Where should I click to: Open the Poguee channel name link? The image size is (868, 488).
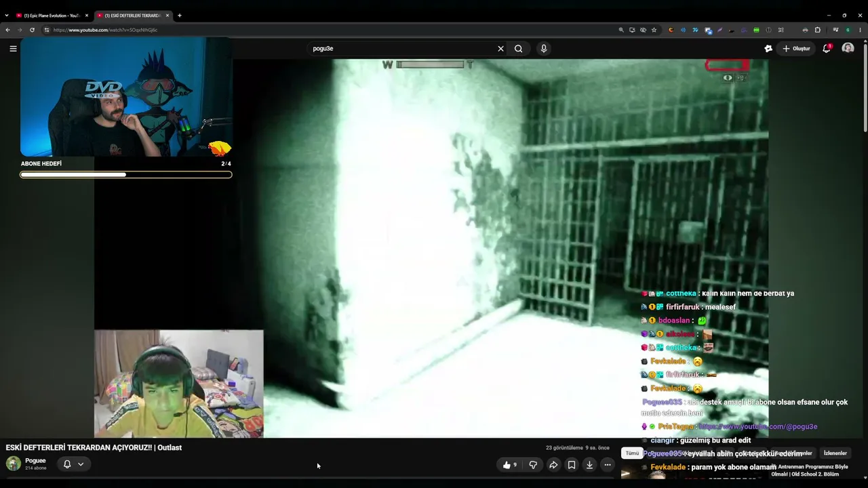pos(35,461)
